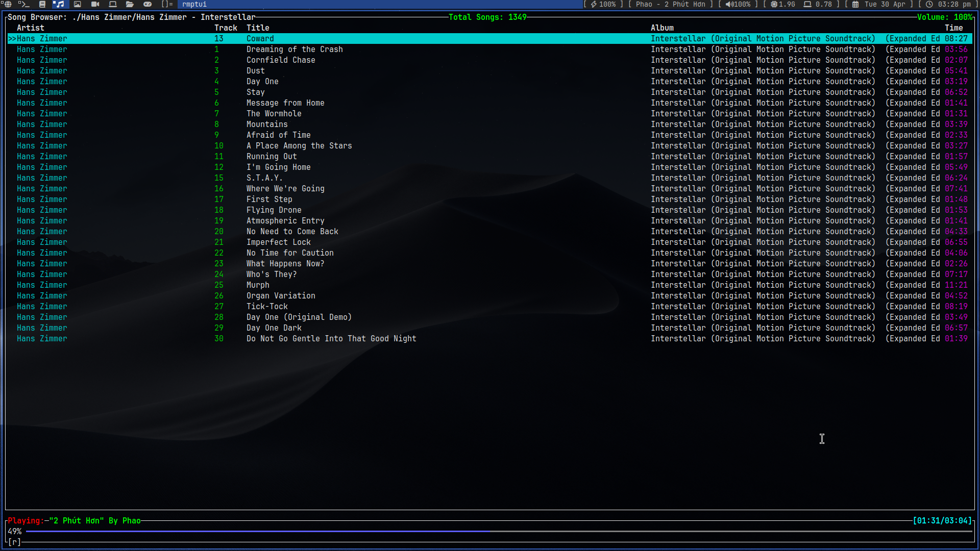Click the rmptui window title tab
980x551 pixels.
[194, 4]
